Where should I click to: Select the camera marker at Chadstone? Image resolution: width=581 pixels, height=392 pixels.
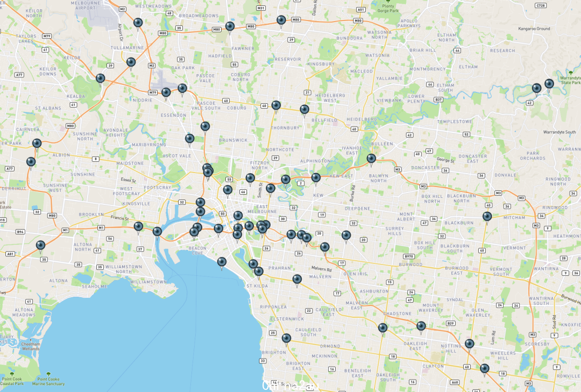[x=383, y=329]
